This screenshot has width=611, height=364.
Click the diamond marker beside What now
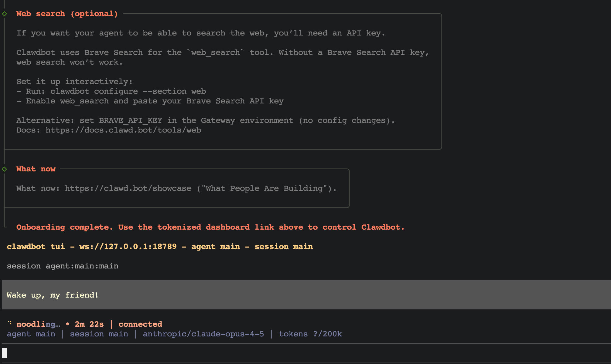tap(5, 169)
